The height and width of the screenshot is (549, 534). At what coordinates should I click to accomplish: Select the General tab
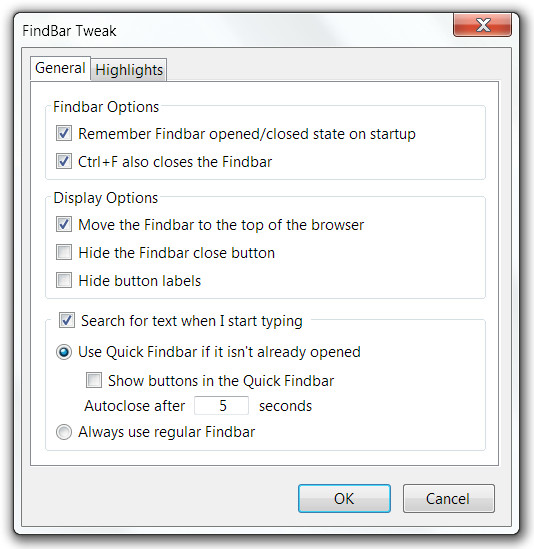click(x=60, y=68)
